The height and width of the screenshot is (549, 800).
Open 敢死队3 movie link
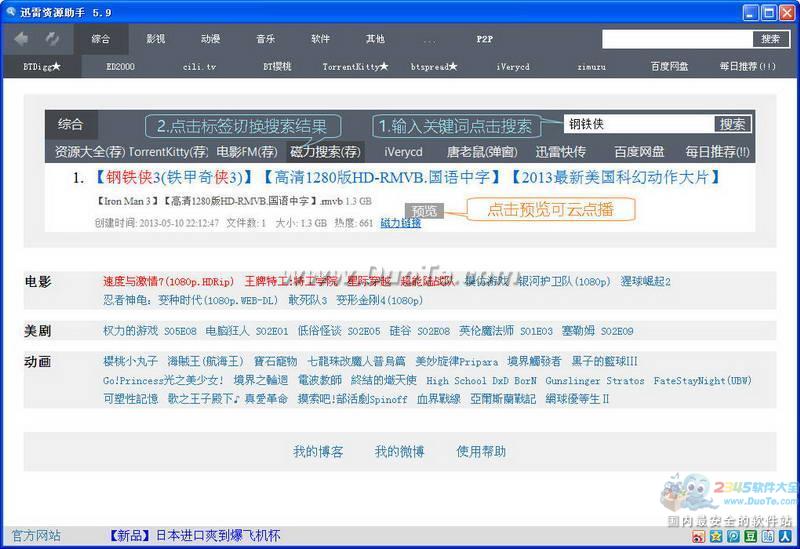point(307,300)
